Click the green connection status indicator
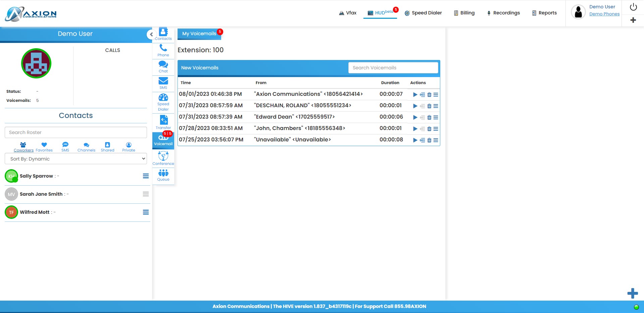644x313 pixels. [636, 307]
